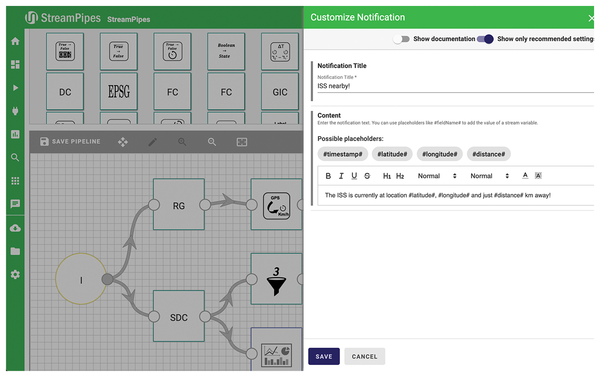Select the boolean counter processor with 0101 icon

coord(65,51)
